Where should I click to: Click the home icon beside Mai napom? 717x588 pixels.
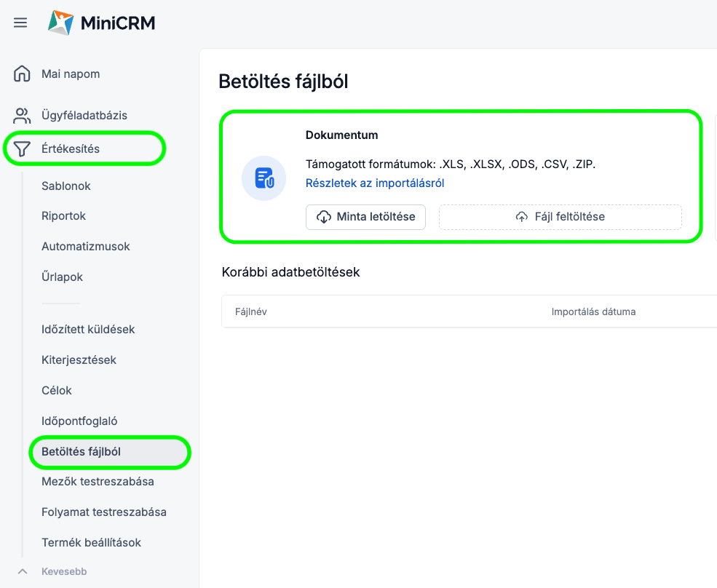(x=22, y=73)
